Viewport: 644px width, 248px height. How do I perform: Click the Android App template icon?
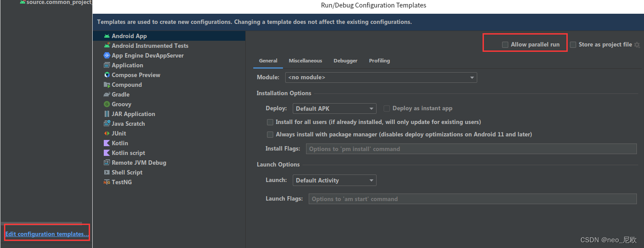(x=107, y=36)
